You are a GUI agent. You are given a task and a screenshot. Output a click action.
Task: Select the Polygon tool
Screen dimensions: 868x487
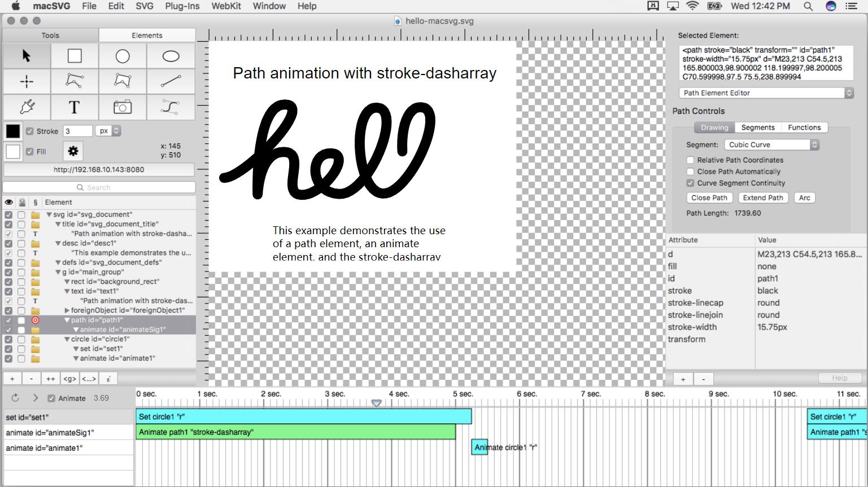[x=123, y=81]
